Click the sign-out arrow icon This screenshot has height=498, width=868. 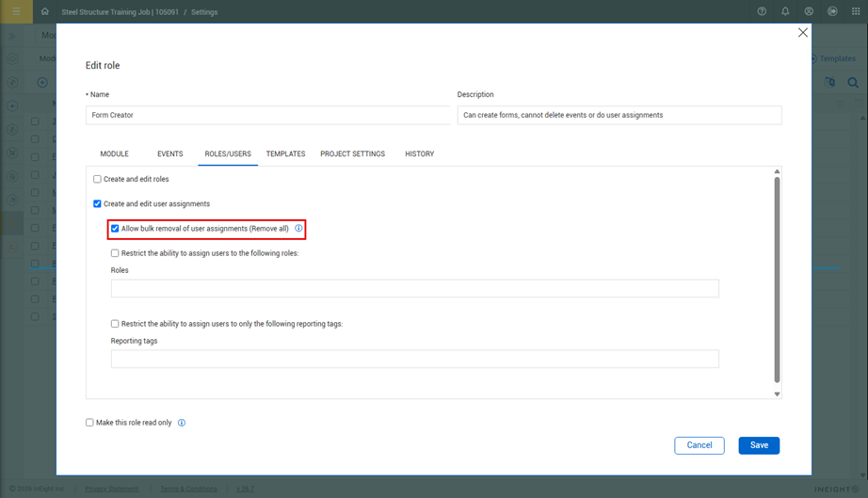click(832, 11)
